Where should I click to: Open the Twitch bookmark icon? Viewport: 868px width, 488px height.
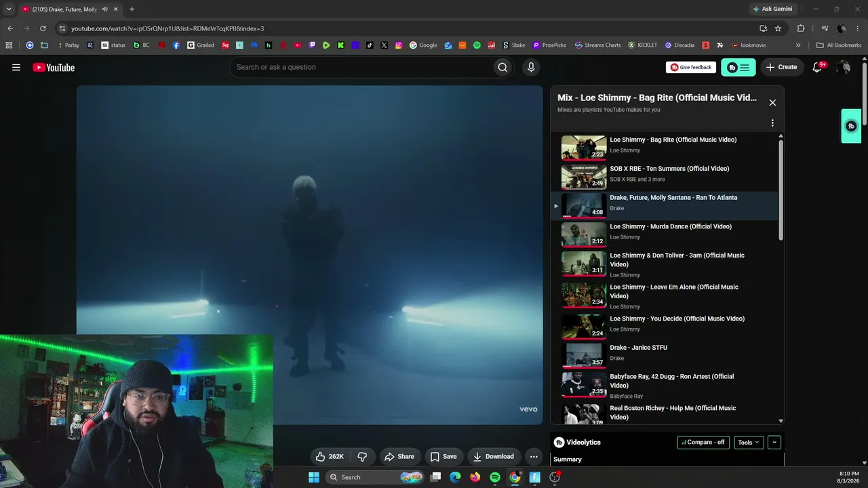point(312,45)
